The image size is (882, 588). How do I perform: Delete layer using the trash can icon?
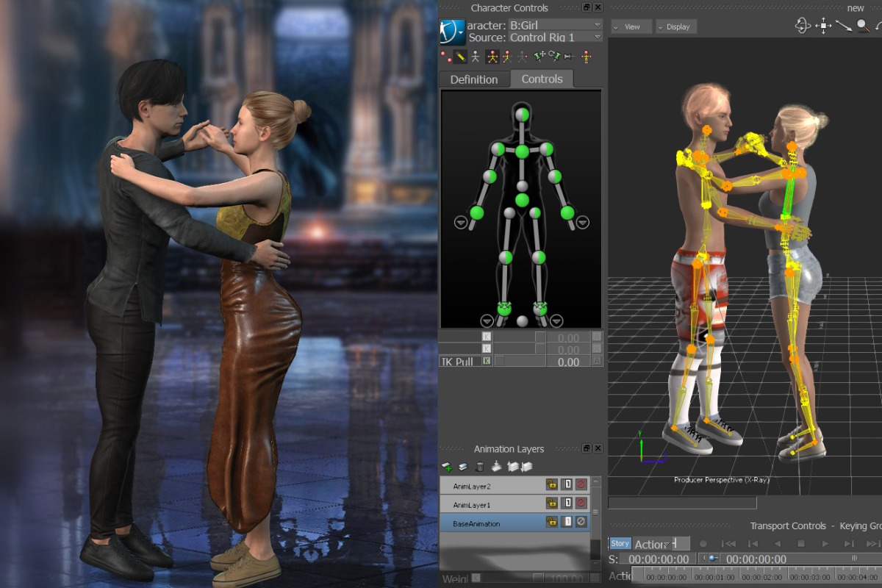point(480,467)
